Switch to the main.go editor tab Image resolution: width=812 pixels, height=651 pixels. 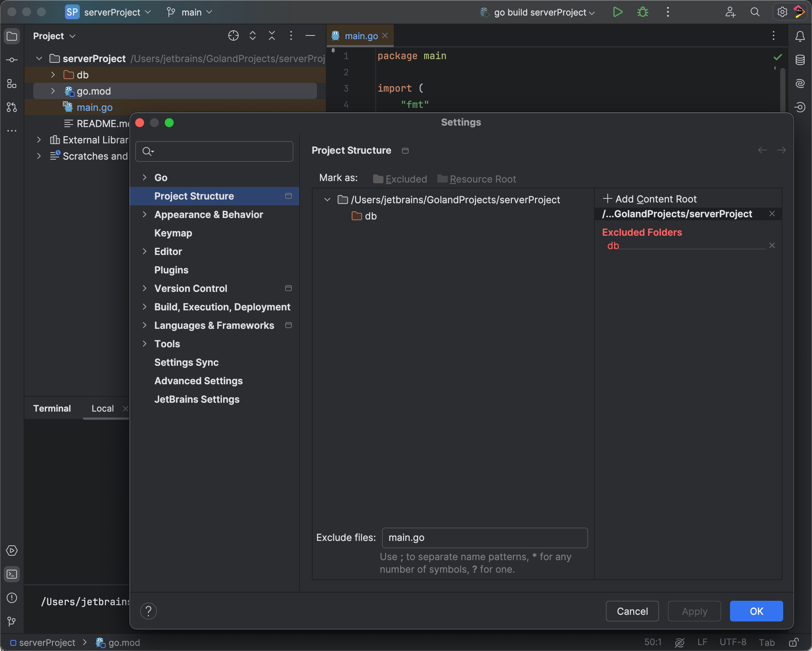tap(361, 36)
